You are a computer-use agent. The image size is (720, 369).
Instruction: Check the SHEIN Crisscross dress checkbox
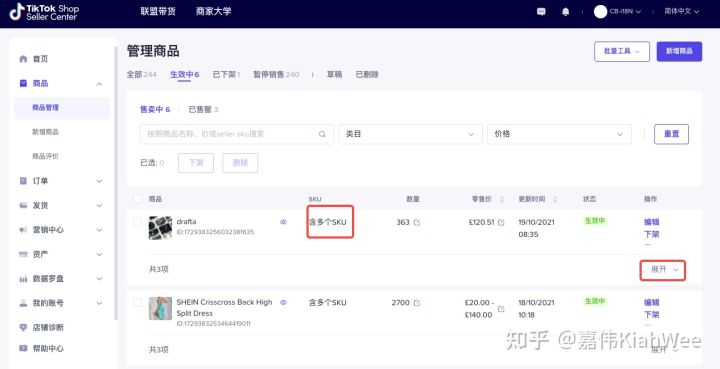coord(137,302)
